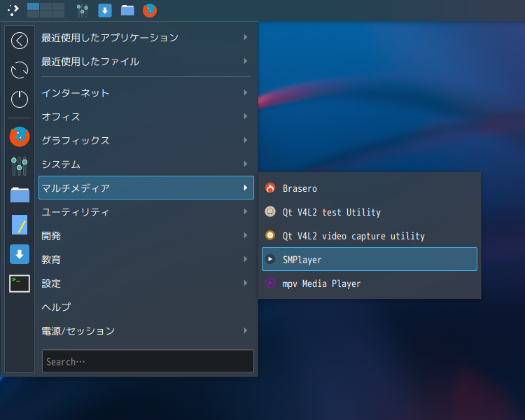The width and height of the screenshot is (525, 420).
Task: Open the settings sliders icon in the menu sidebar
Action: coord(20,166)
